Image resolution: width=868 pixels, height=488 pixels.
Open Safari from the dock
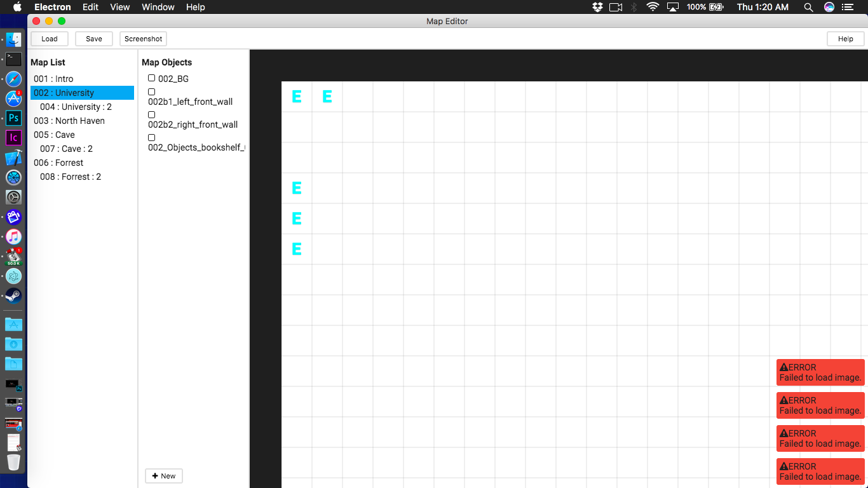13,79
